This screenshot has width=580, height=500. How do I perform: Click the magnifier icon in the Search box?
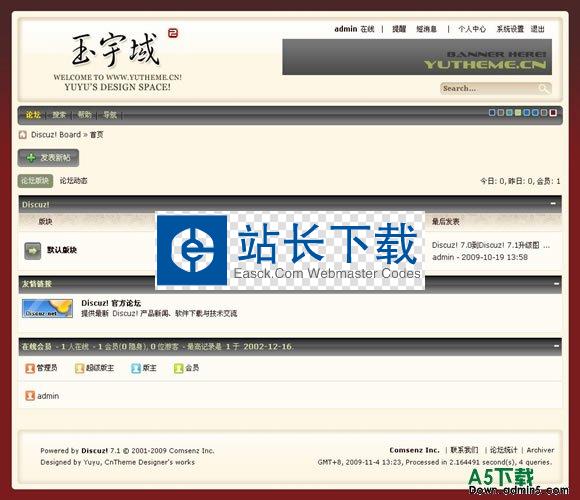pos(544,88)
